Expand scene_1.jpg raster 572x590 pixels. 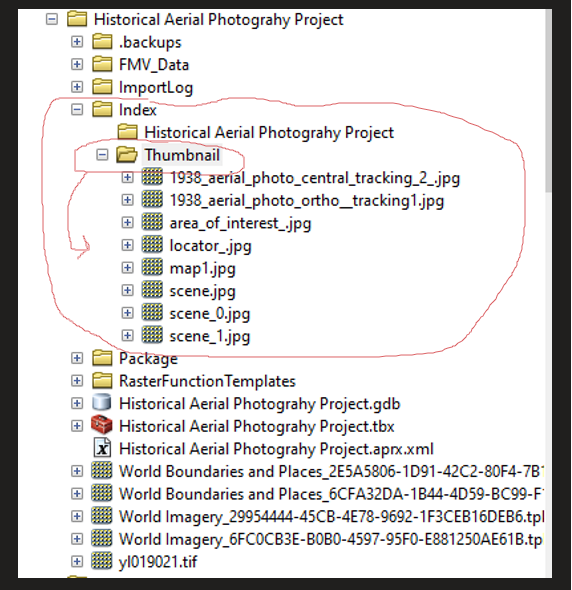127,335
